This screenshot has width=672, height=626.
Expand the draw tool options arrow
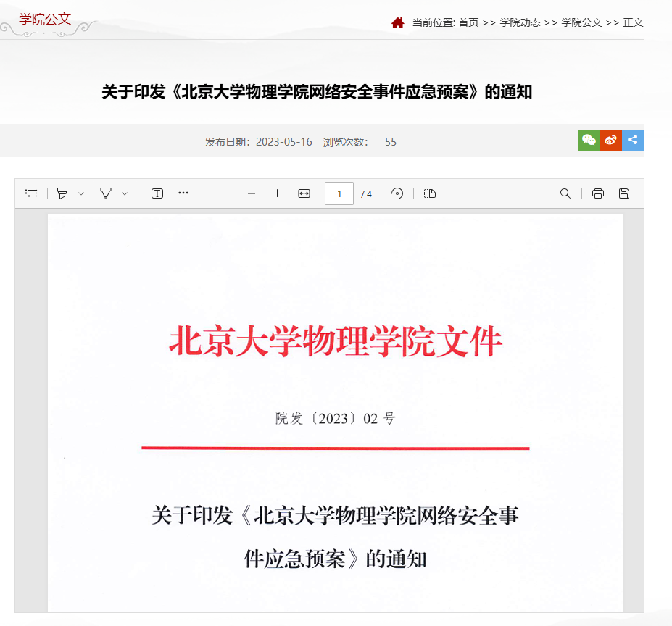(81, 193)
